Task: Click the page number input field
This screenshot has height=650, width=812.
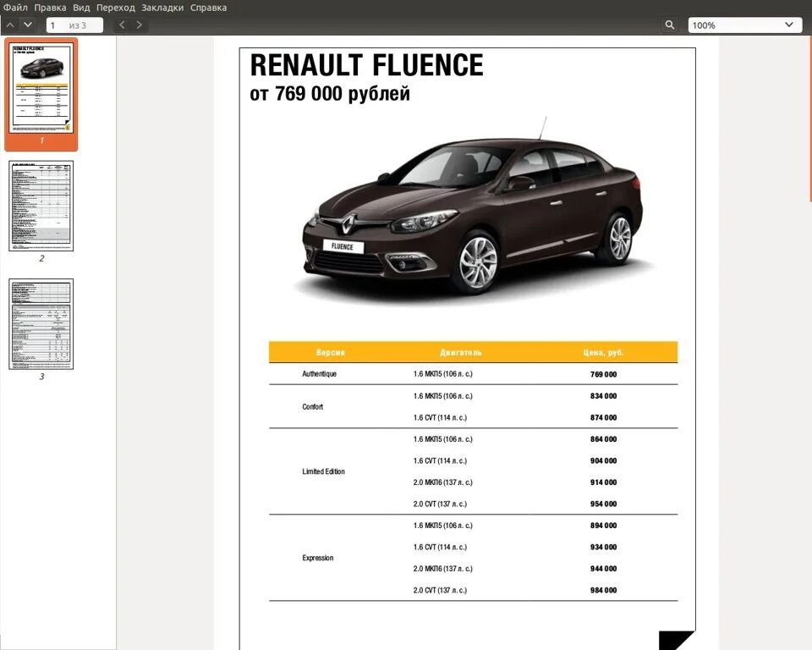Action: click(74, 25)
